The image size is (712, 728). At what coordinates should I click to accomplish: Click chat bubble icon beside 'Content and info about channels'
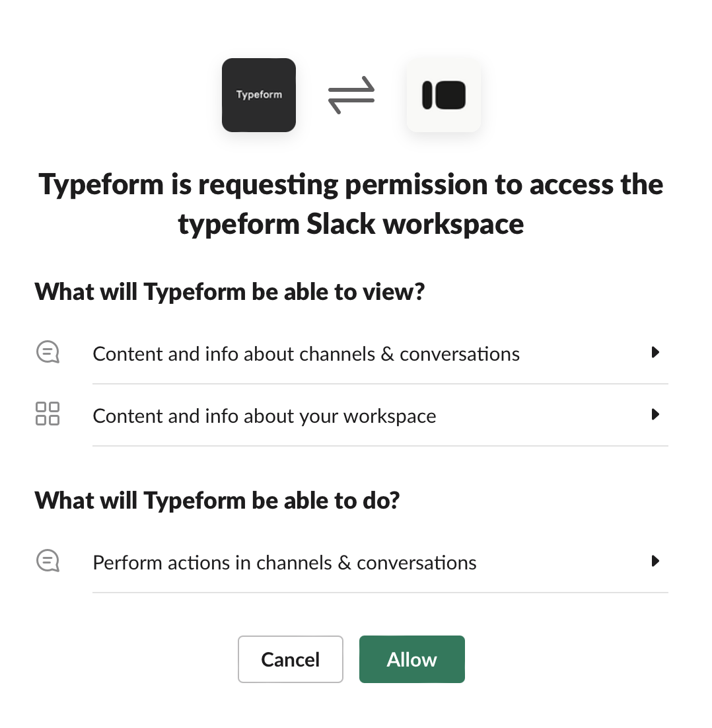point(48,352)
